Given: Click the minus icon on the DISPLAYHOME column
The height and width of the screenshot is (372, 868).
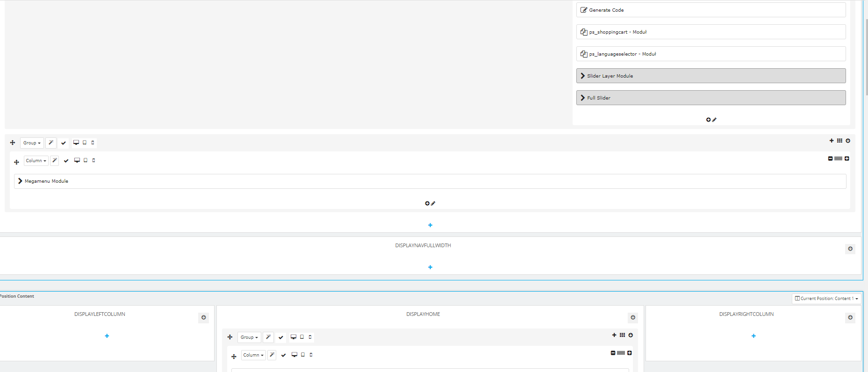Looking at the screenshot, I should (x=613, y=353).
